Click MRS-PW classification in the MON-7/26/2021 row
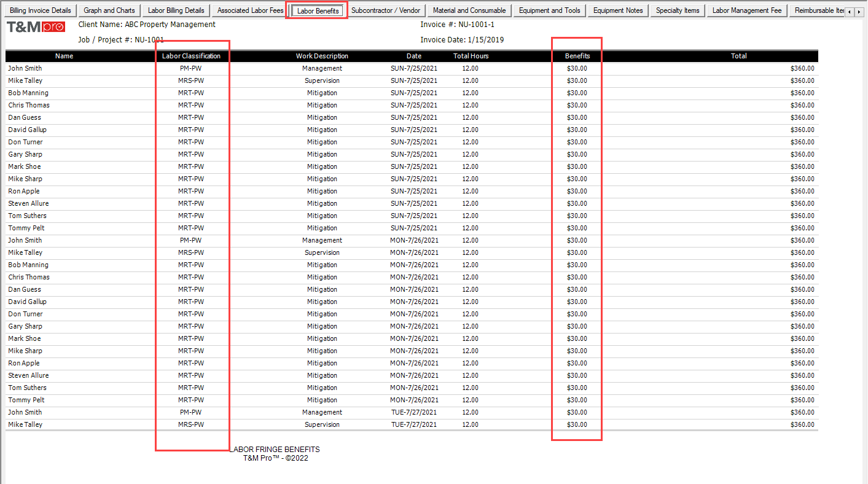 point(191,252)
